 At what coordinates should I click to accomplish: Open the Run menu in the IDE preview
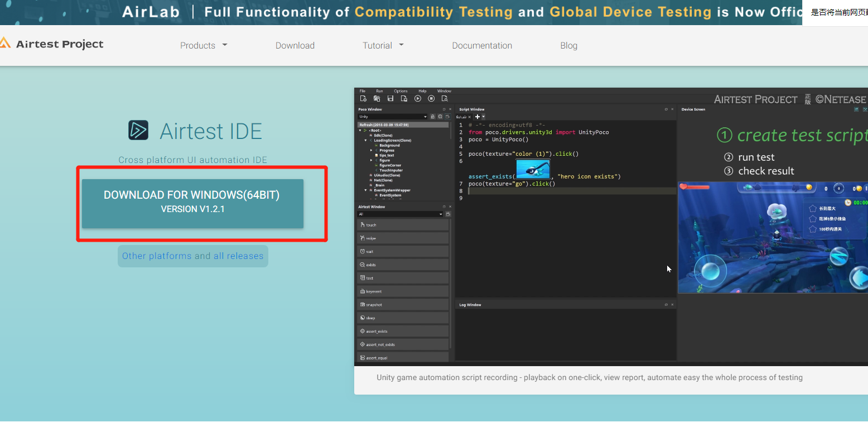[379, 91]
